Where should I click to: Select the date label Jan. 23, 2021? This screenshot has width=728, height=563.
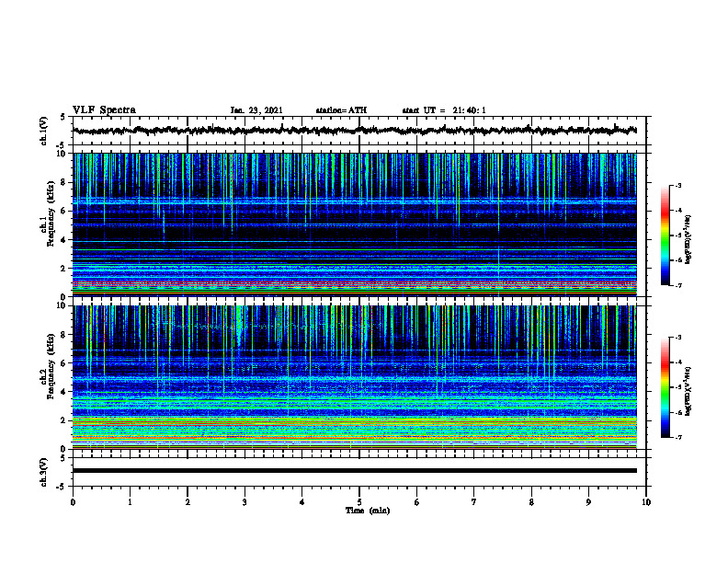256,110
